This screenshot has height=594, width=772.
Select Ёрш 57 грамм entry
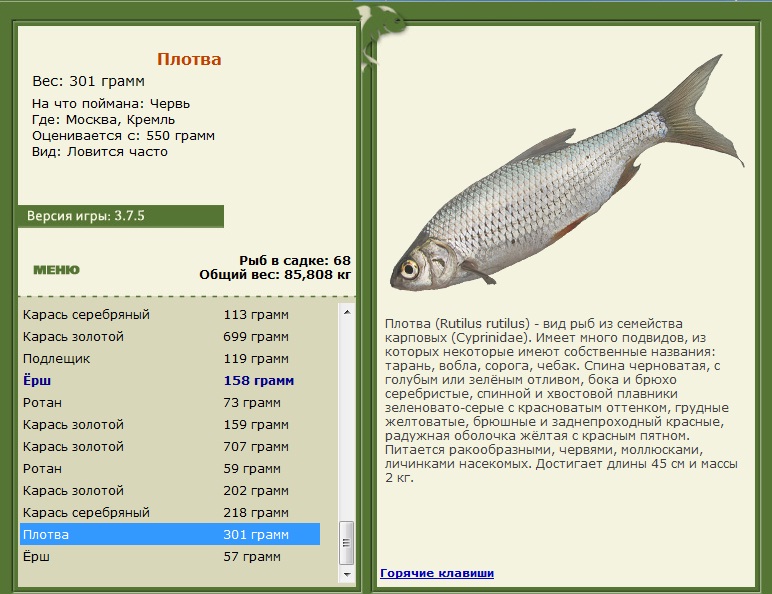click(170, 557)
